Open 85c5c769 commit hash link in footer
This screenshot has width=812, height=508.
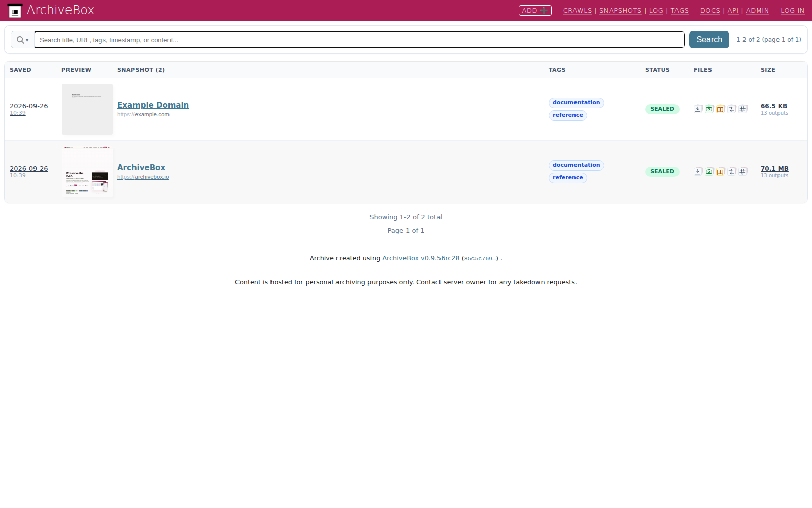480,259
